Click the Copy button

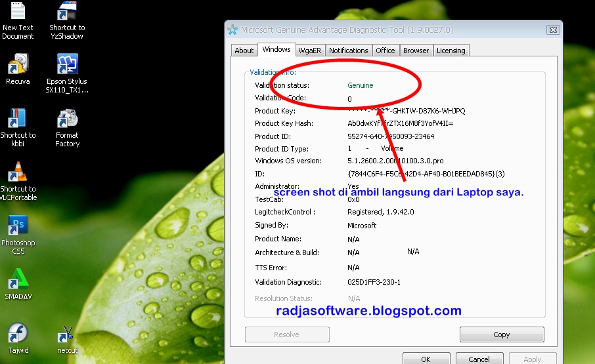(502, 334)
